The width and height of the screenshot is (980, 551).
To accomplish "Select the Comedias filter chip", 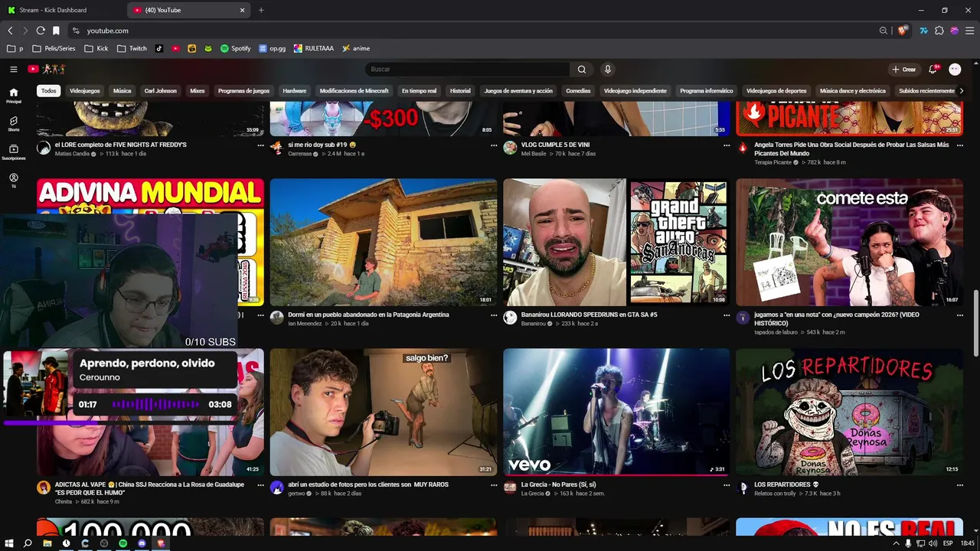I will click(x=578, y=90).
